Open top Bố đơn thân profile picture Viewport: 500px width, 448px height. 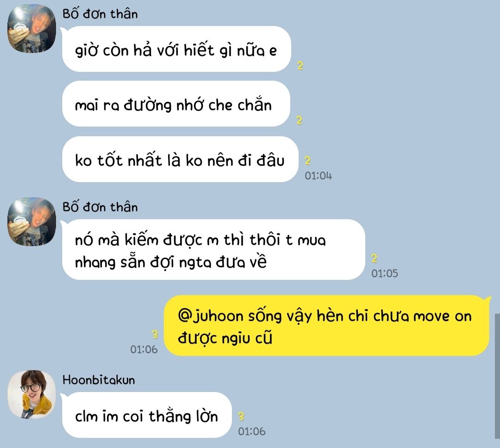point(31,29)
